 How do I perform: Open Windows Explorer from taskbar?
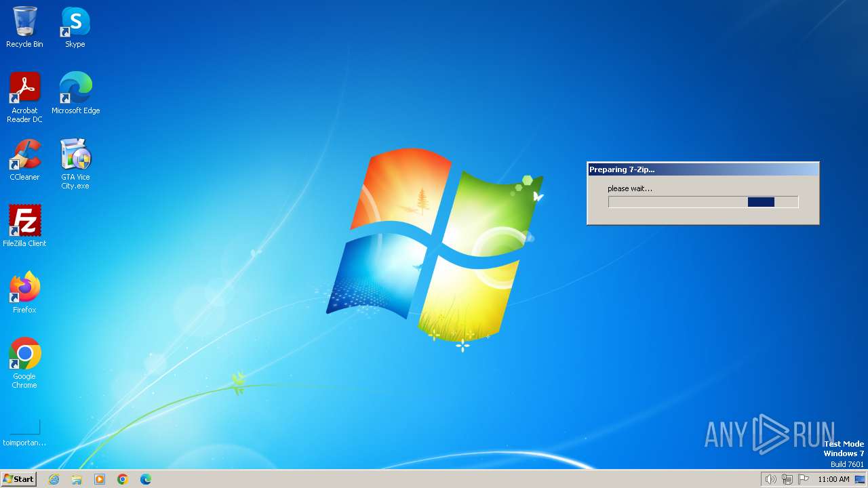[x=77, y=479]
